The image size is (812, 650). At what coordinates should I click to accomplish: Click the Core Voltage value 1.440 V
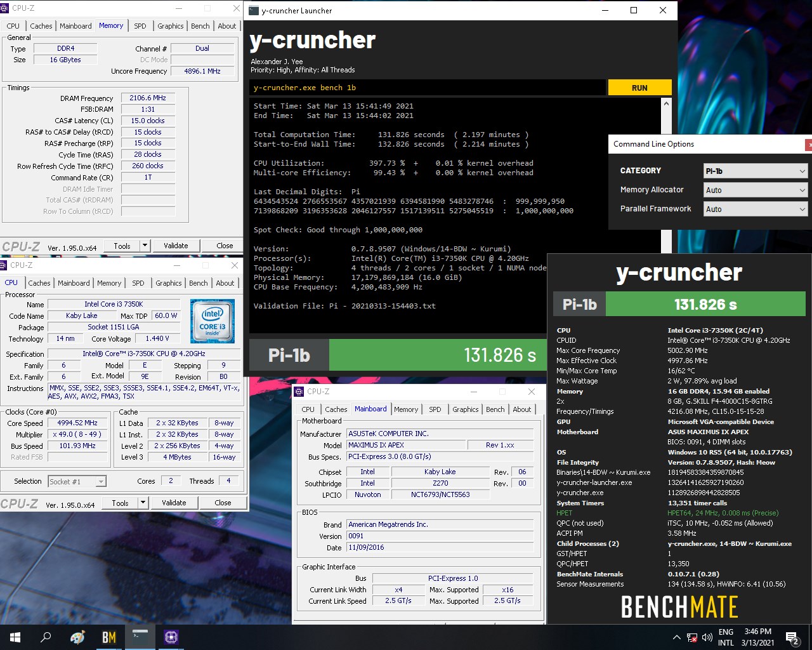pos(157,338)
